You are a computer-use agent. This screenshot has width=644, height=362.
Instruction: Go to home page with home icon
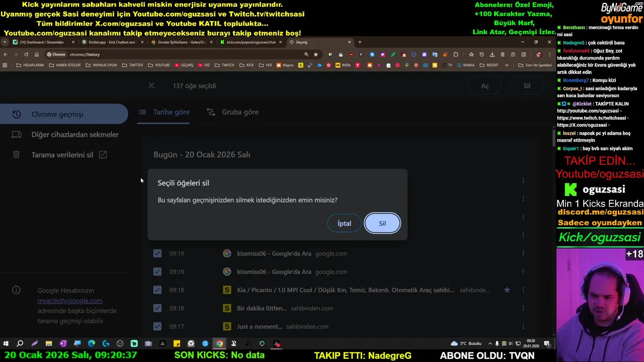(37, 54)
